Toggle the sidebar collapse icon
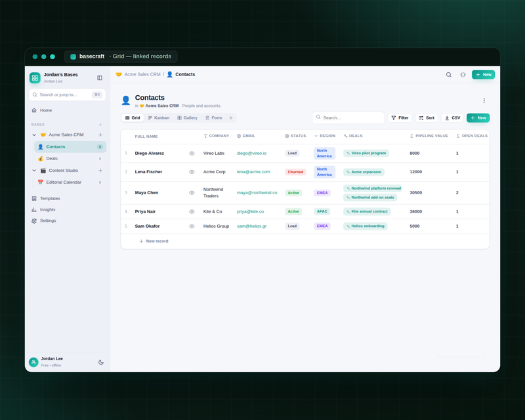Screen dimensions: 525x420 click(x=100, y=77)
